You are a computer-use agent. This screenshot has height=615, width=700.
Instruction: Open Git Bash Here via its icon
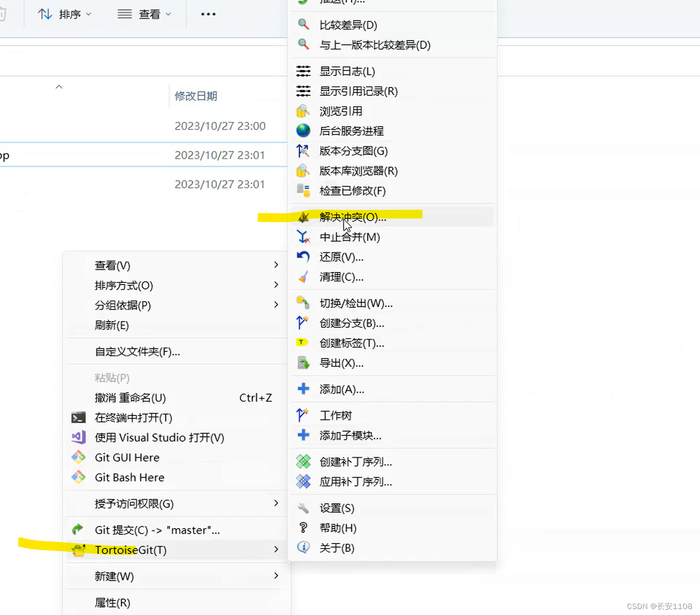point(78,477)
